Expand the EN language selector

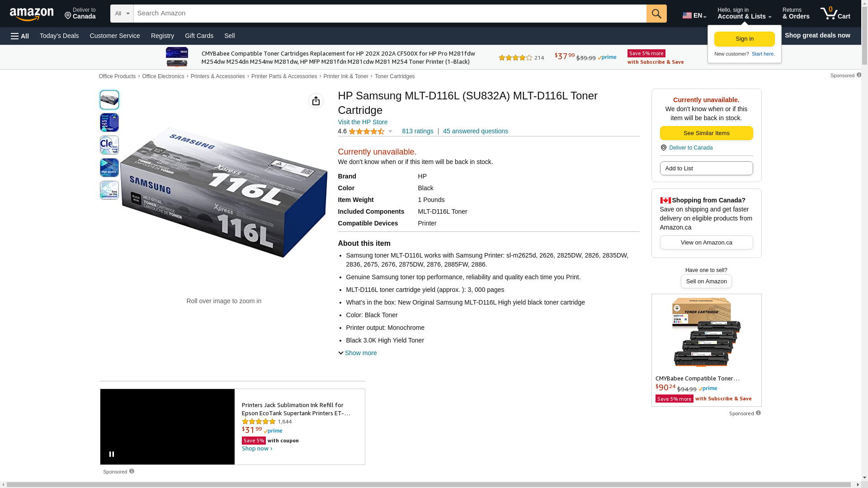[694, 15]
